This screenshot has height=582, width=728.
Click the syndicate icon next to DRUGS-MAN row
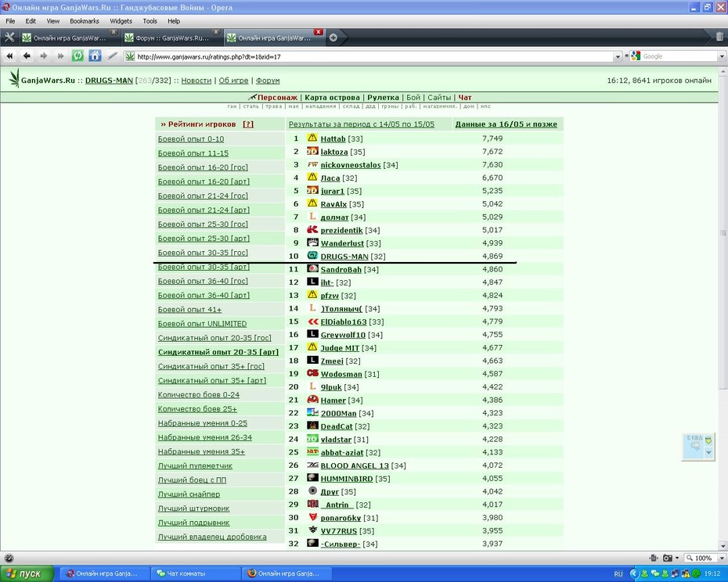[x=312, y=255]
